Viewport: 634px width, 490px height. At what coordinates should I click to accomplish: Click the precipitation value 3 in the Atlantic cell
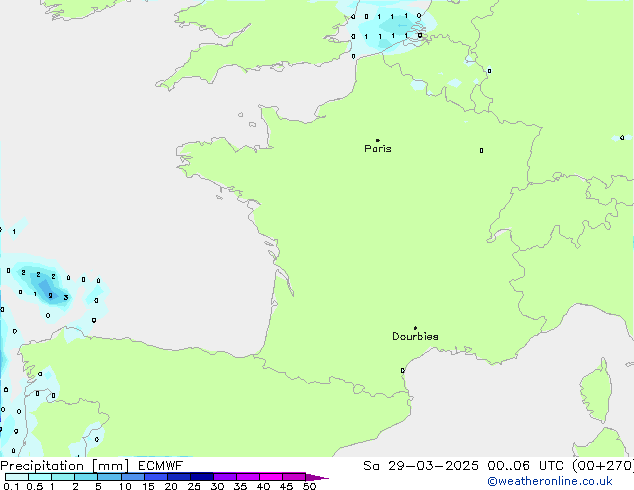[66, 298]
